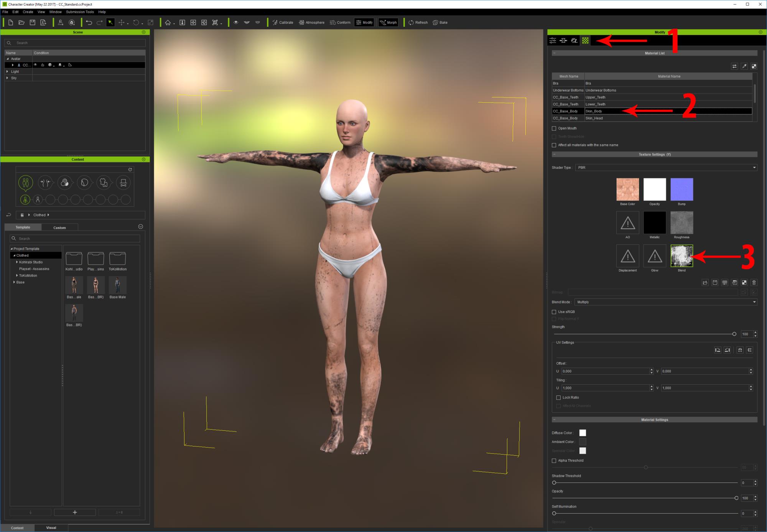Select the Blend texture thumbnail
The width and height of the screenshot is (767, 532).
pyautogui.click(x=681, y=256)
